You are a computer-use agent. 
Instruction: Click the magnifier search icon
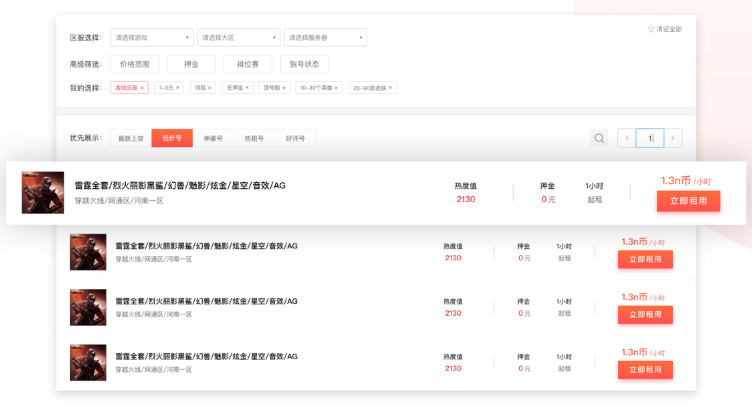click(599, 138)
